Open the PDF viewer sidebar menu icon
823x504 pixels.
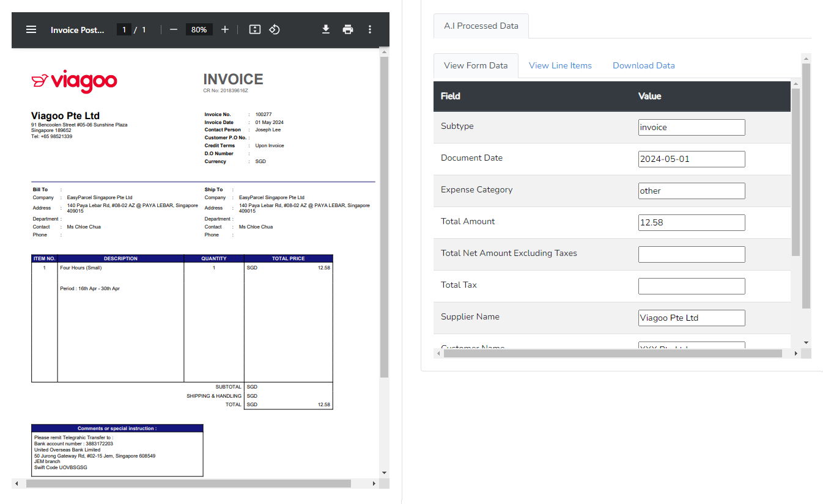tap(31, 29)
